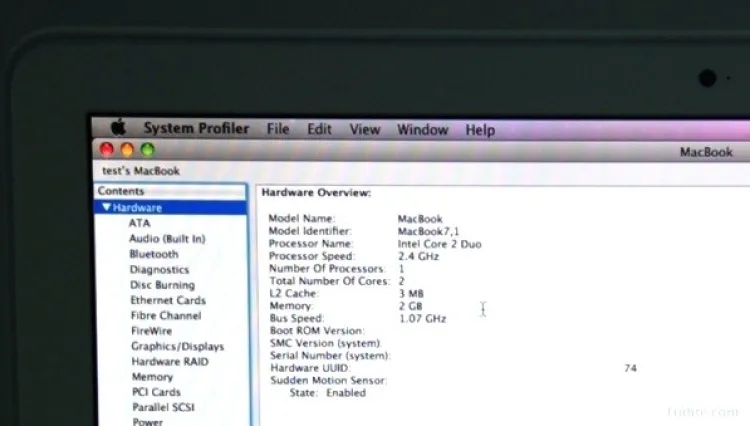Open the Disc Burning section
The image size is (750, 426).
pos(162,285)
